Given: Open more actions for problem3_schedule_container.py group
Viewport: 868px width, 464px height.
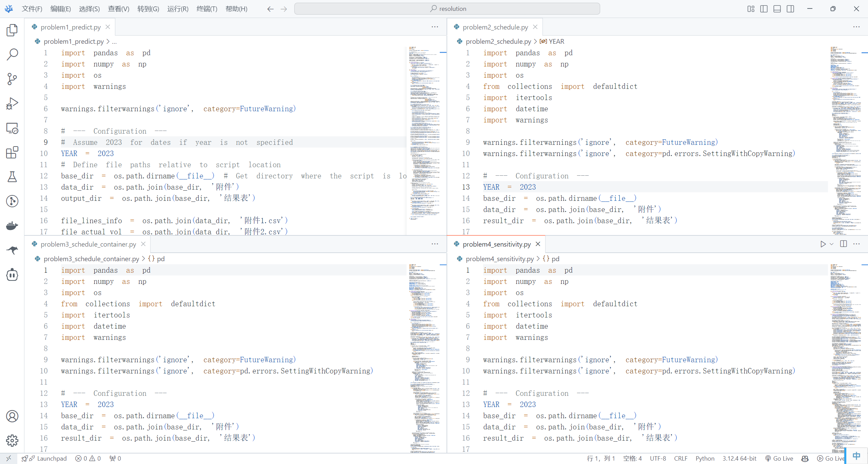Looking at the screenshot, I should click(x=435, y=244).
